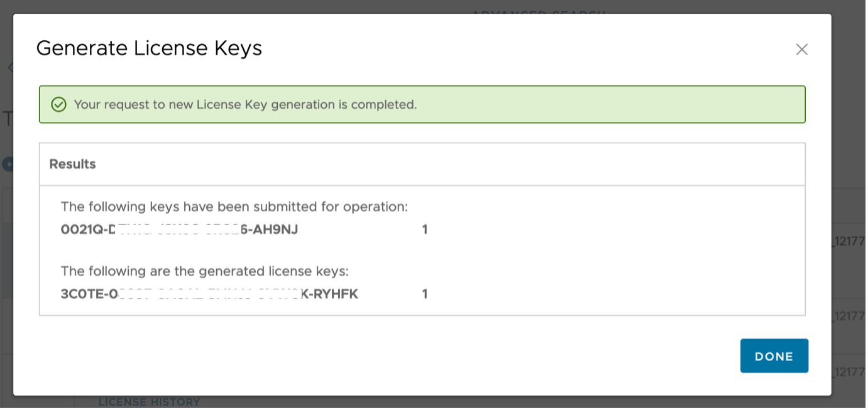
Task: Click the DONE button
Action: pyautogui.click(x=774, y=355)
